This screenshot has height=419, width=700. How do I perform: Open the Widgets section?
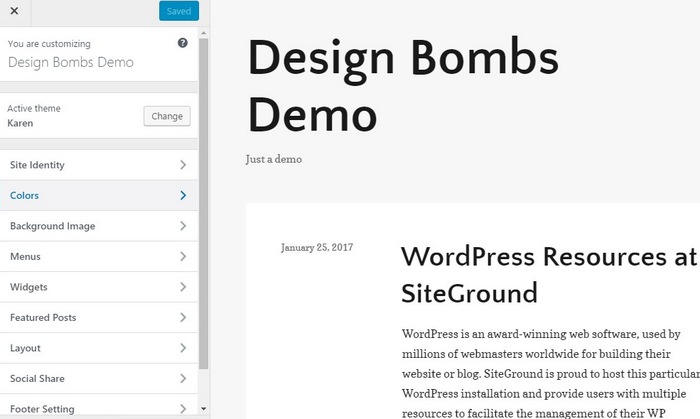99,287
